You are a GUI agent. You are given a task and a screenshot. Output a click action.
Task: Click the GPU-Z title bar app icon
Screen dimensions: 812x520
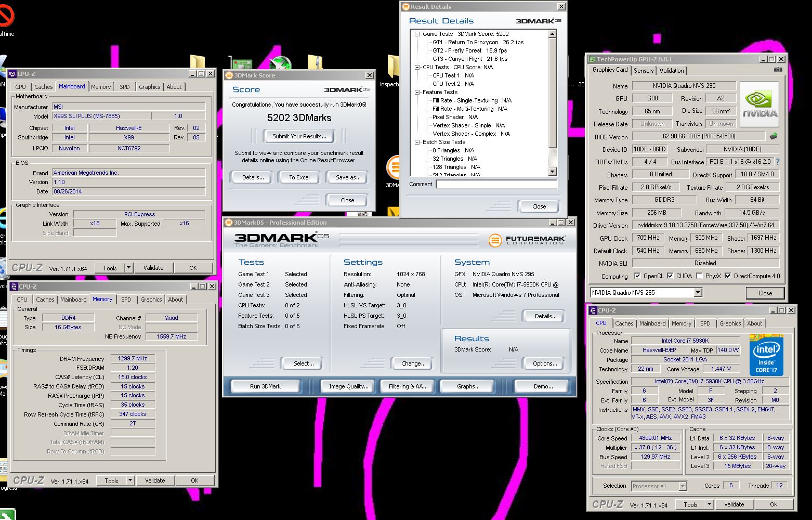pyautogui.click(x=592, y=59)
